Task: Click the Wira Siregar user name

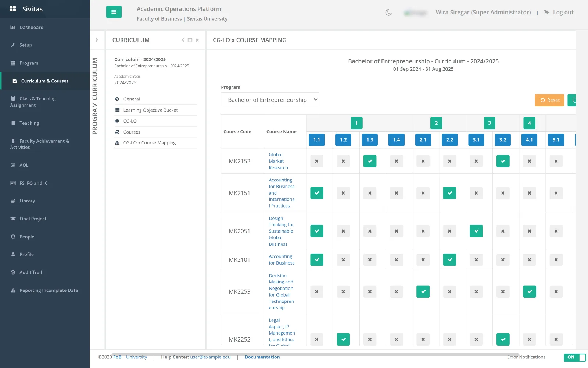Action: (483, 13)
